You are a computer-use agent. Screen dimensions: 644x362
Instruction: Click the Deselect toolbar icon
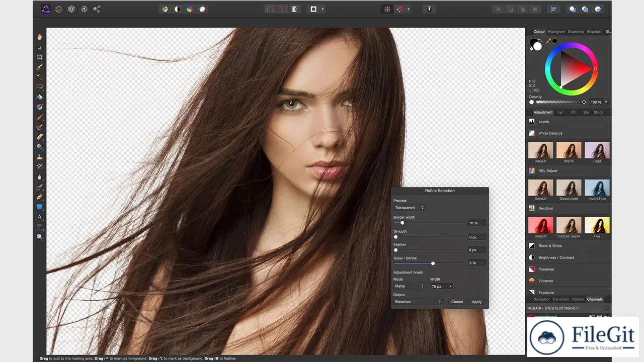(x=283, y=9)
